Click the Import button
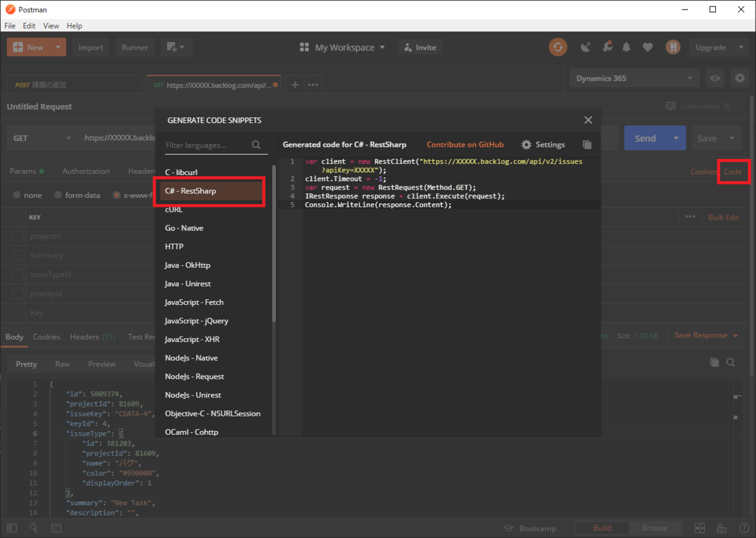This screenshot has height=538, width=756. [91, 47]
